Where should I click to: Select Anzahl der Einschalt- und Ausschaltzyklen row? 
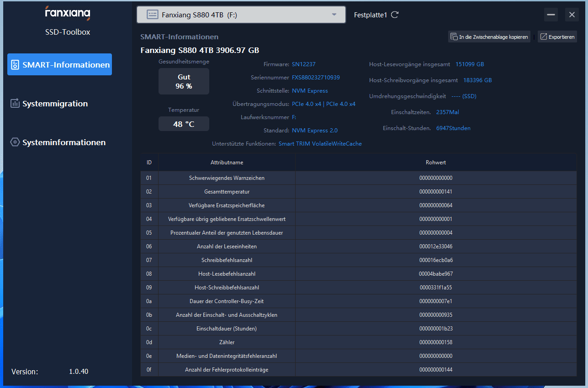359,315
